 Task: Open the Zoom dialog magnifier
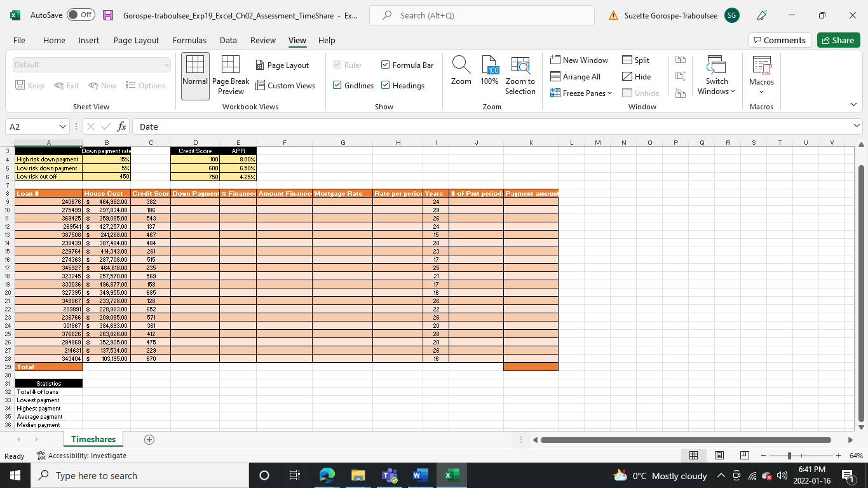tap(461, 71)
